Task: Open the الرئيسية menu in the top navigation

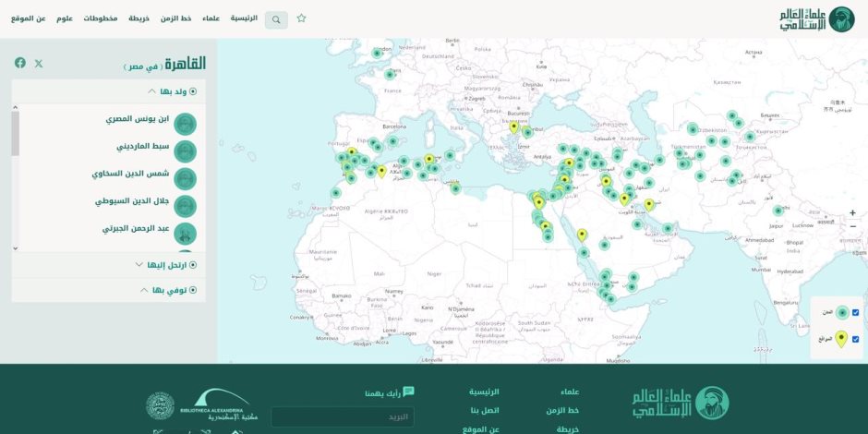Action: [x=244, y=18]
